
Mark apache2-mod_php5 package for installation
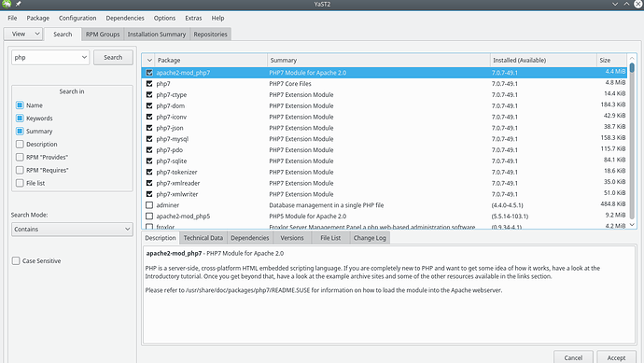tap(149, 216)
